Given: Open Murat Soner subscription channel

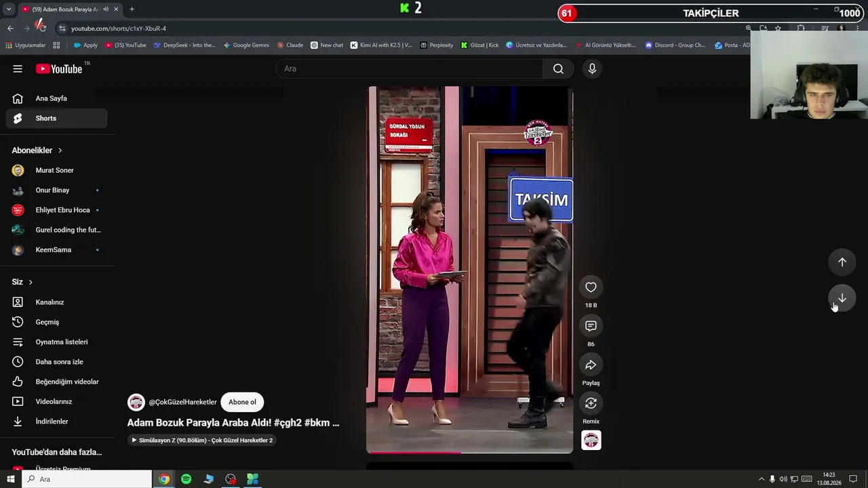Looking at the screenshot, I should (x=57, y=170).
